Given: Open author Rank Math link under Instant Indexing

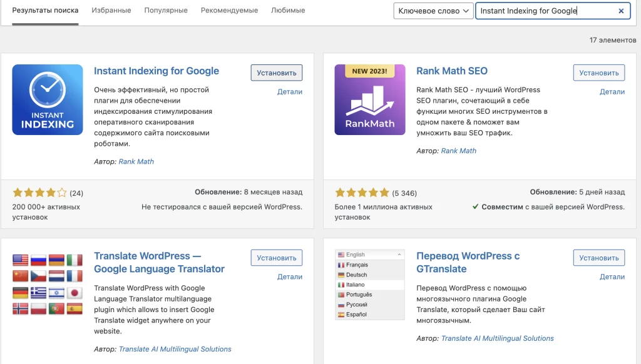Looking at the screenshot, I should 136,161.
